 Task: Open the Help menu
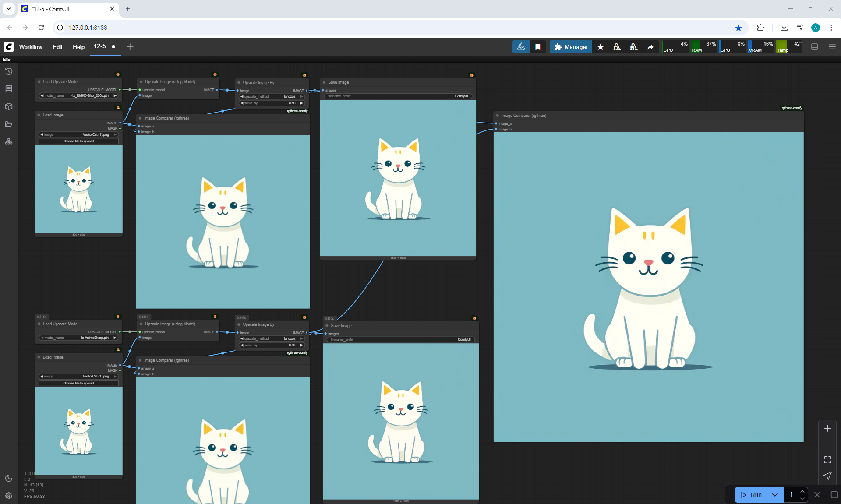tap(78, 47)
